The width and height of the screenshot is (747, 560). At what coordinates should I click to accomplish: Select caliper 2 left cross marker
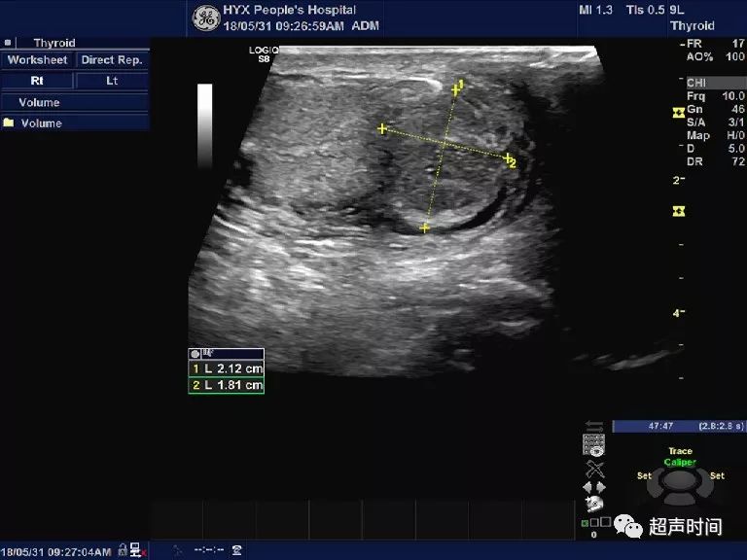382,128
